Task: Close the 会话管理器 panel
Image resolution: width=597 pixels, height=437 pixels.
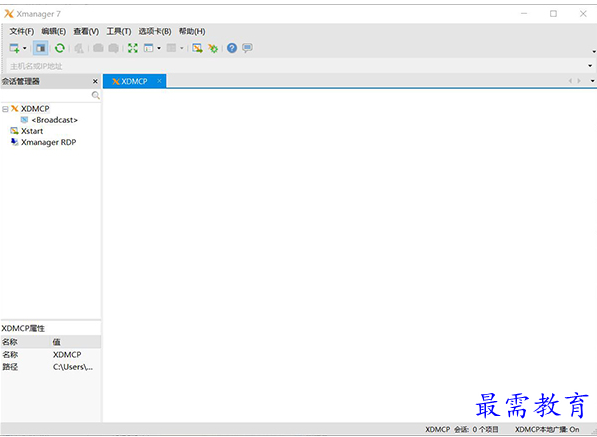Action: click(95, 81)
